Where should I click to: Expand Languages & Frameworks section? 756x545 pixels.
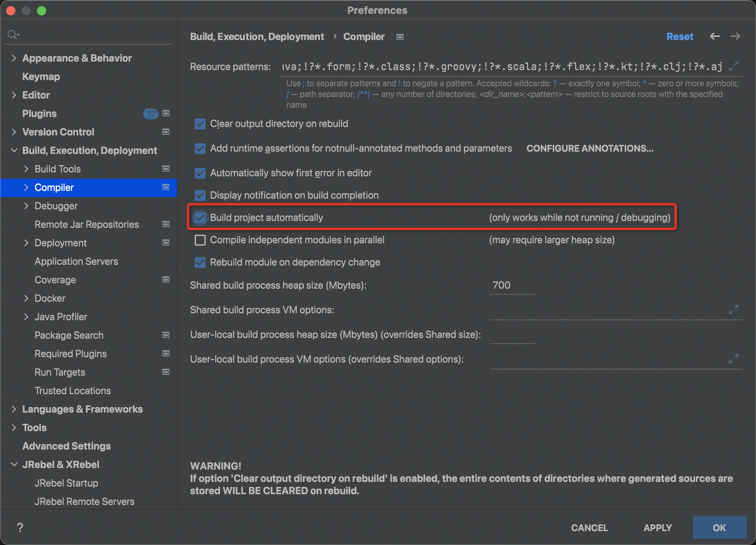click(x=14, y=409)
